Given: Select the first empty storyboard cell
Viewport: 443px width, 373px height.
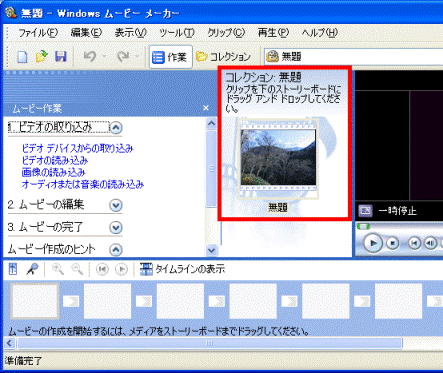Looking at the screenshot, I should (x=35, y=301).
